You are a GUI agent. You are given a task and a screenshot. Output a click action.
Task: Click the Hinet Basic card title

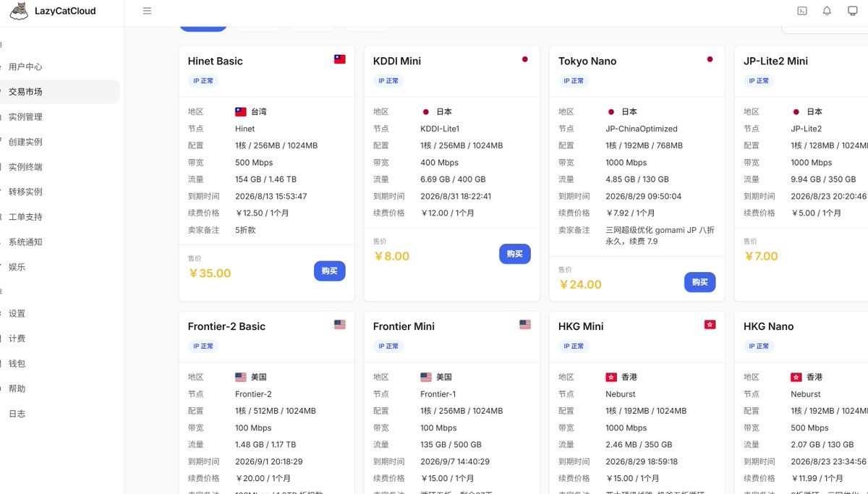pyautogui.click(x=215, y=61)
